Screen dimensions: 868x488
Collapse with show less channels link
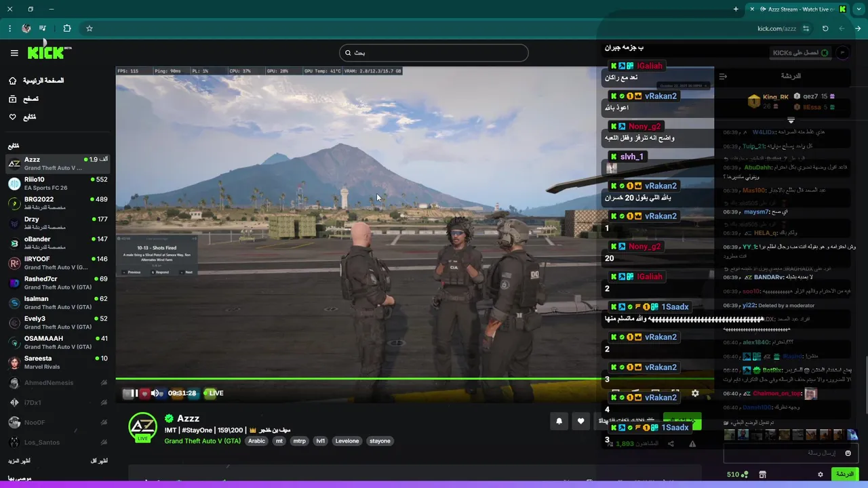point(99,461)
